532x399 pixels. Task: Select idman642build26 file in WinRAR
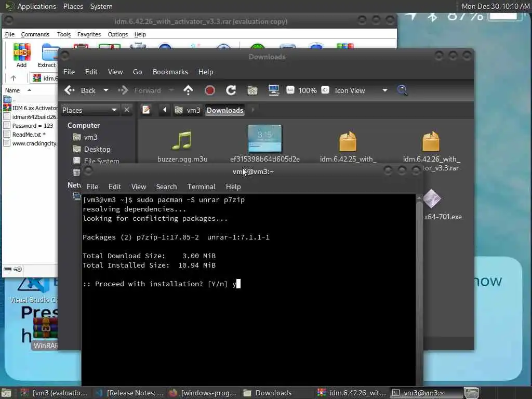31,117
